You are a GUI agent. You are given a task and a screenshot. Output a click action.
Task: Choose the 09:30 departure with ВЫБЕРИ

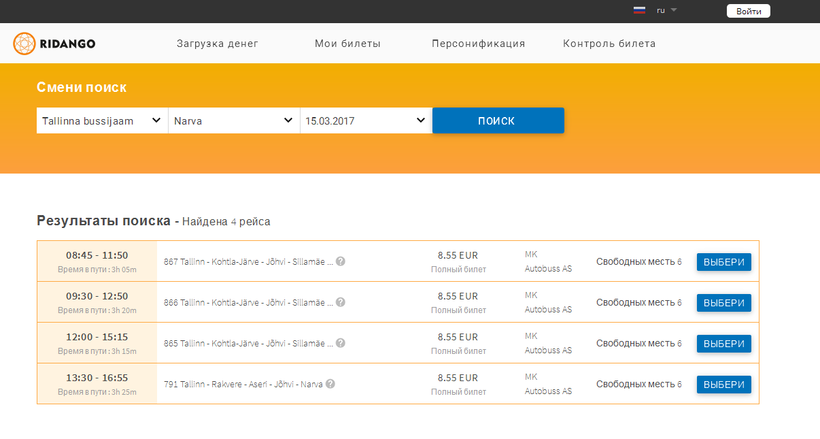point(723,303)
